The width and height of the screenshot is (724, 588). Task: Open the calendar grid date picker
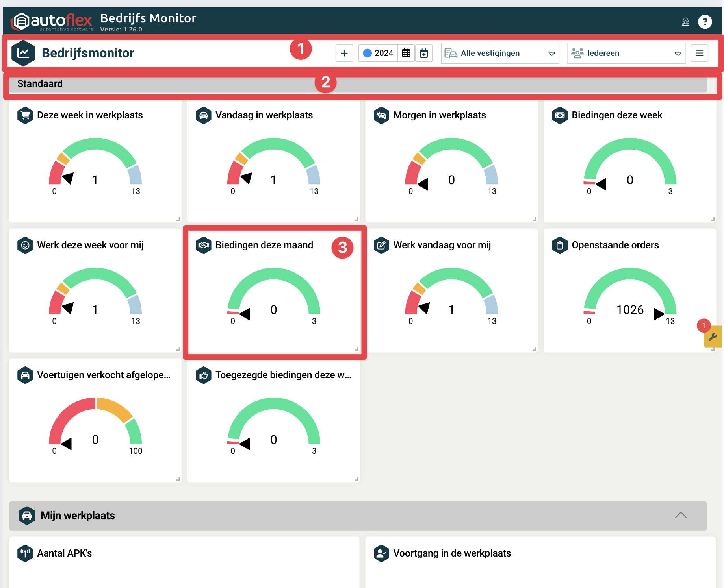(x=406, y=53)
